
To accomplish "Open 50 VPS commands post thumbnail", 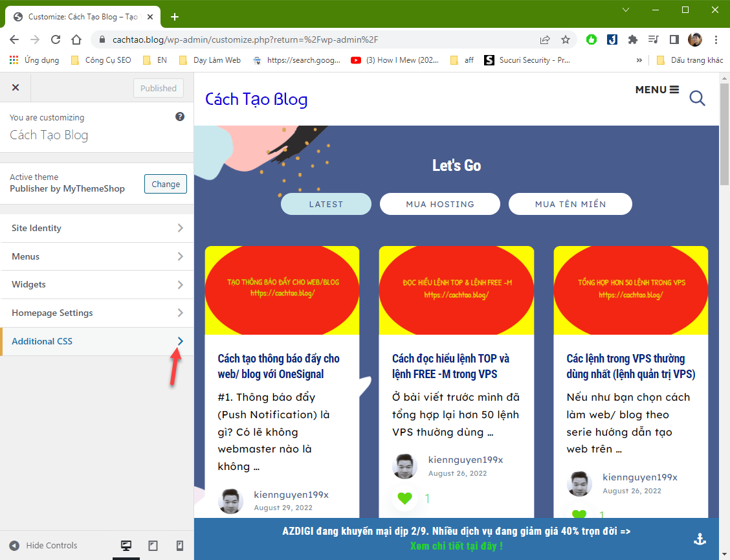I will (x=631, y=290).
